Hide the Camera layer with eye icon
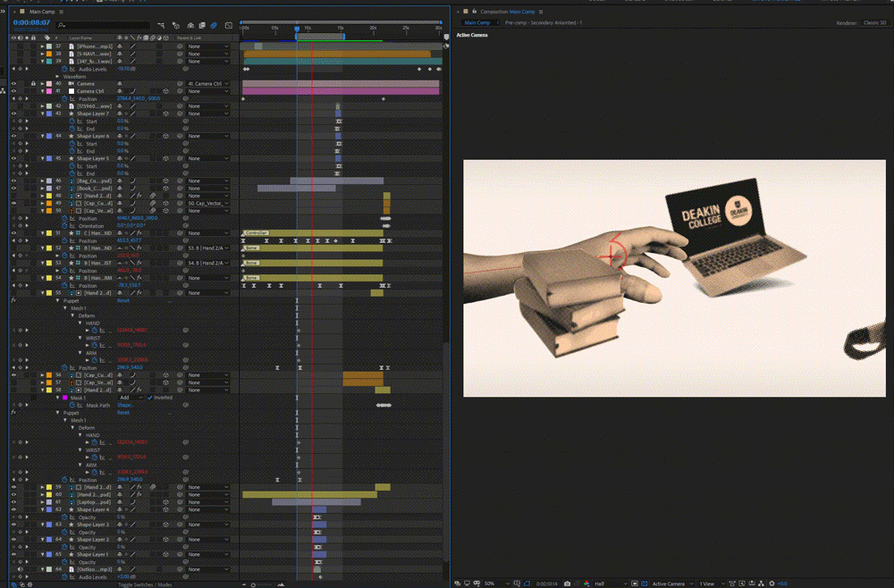 [x=13, y=84]
